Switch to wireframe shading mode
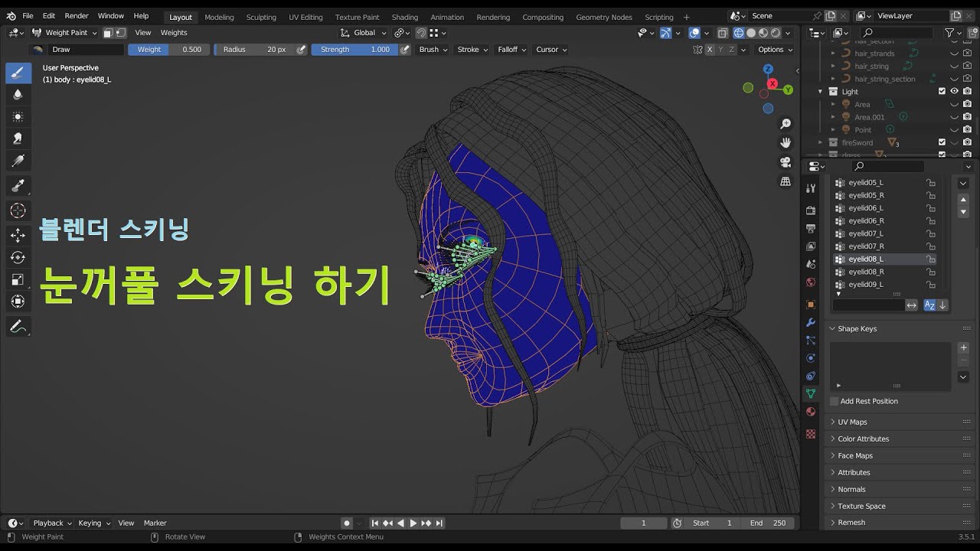 (x=739, y=33)
